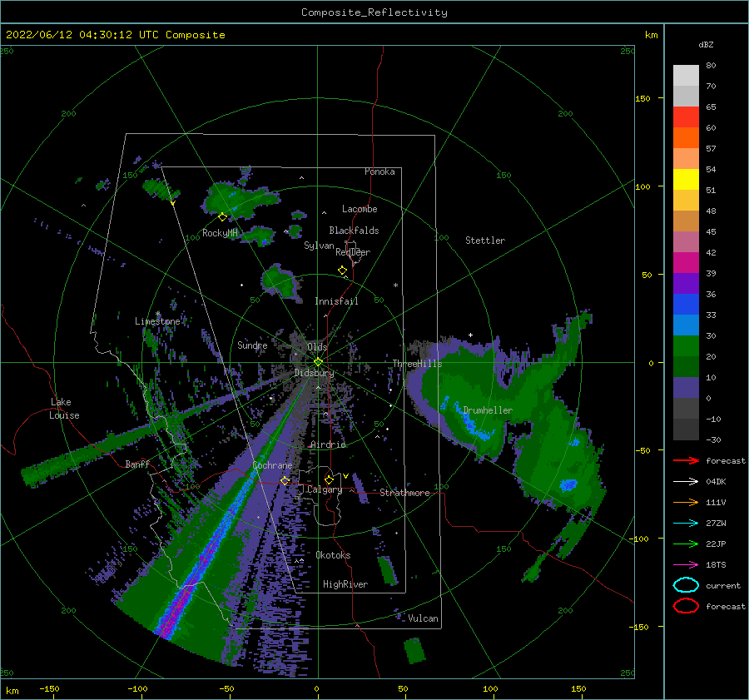Click the dBZ legend heading
This screenshot has height=700, width=749.
[706, 44]
